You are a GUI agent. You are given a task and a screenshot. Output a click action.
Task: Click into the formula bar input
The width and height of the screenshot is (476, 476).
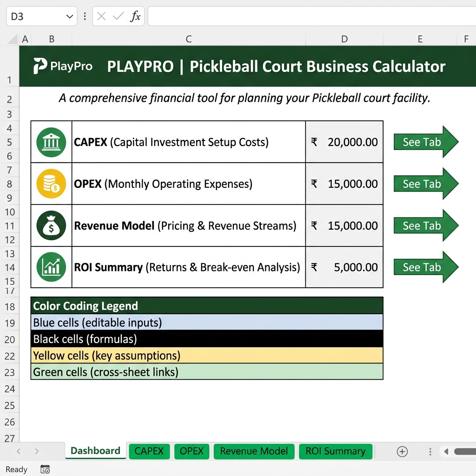(312, 16)
